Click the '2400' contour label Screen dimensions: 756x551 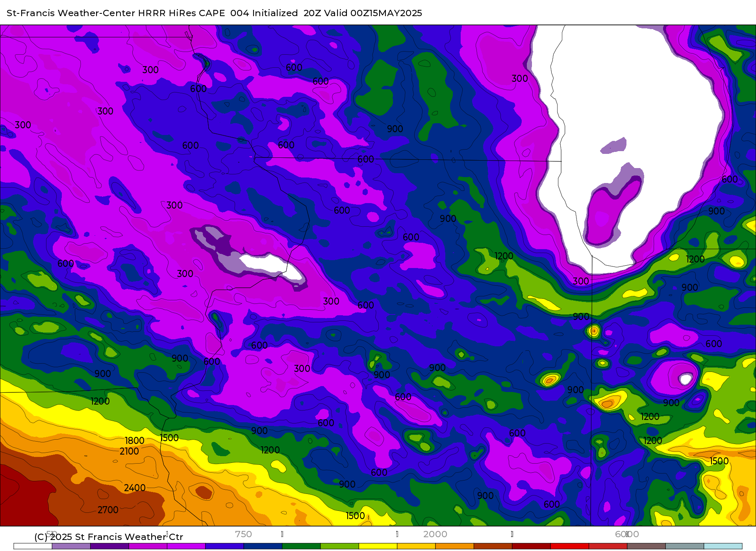(135, 488)
